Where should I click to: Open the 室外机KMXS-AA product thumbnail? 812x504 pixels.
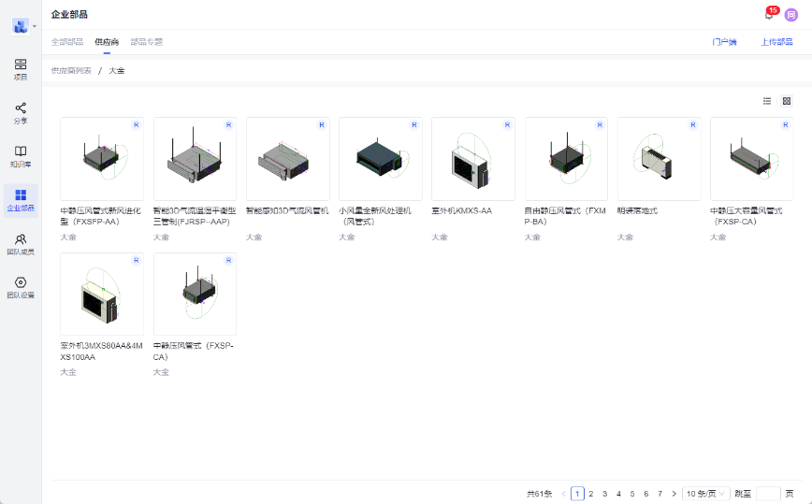tap(472, 159)
